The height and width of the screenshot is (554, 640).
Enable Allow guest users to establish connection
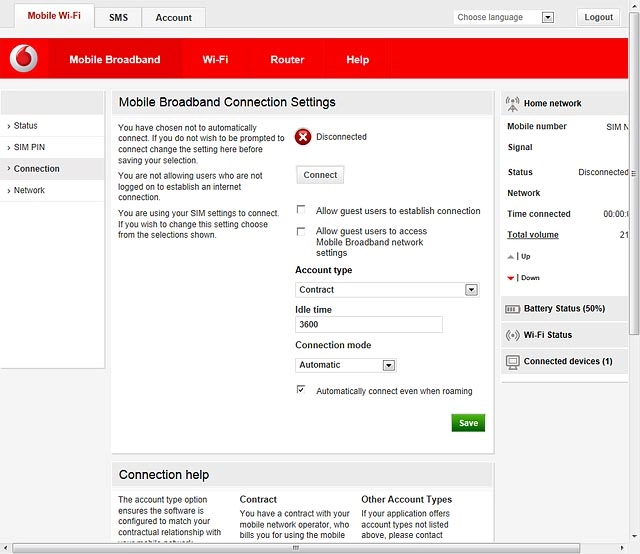tap(301, 210)
